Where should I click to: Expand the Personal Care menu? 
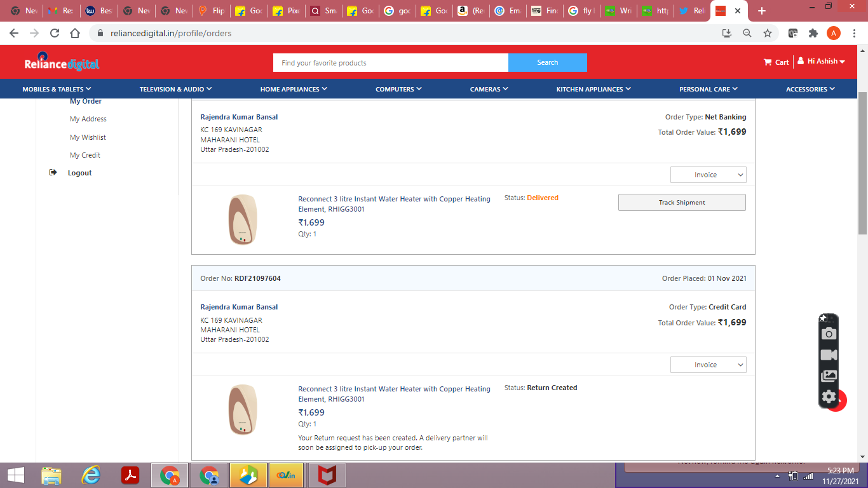click(x=708, y=89)
